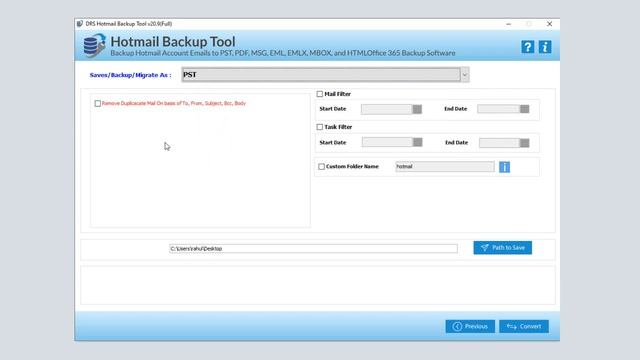Click the app icon in the title bar
This screenshot has height=360, width=640.
click(80, 24)
